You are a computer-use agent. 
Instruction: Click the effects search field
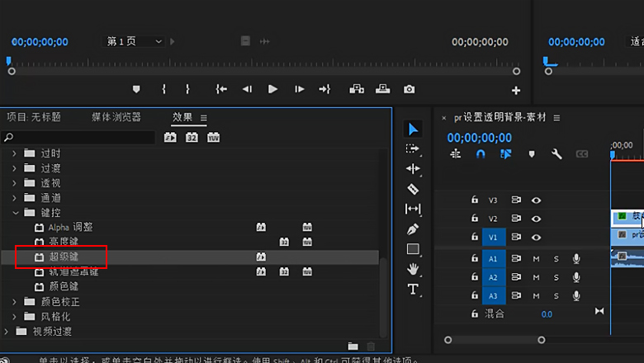78,138
